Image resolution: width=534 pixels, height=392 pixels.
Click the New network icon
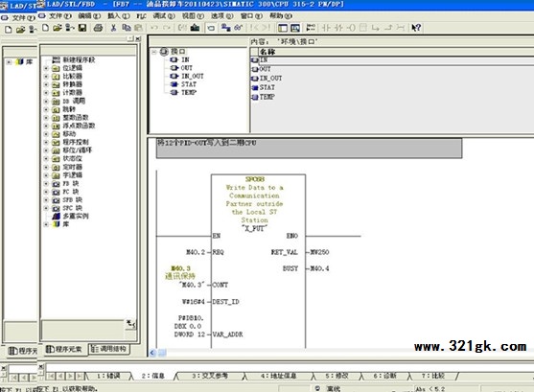311,28
